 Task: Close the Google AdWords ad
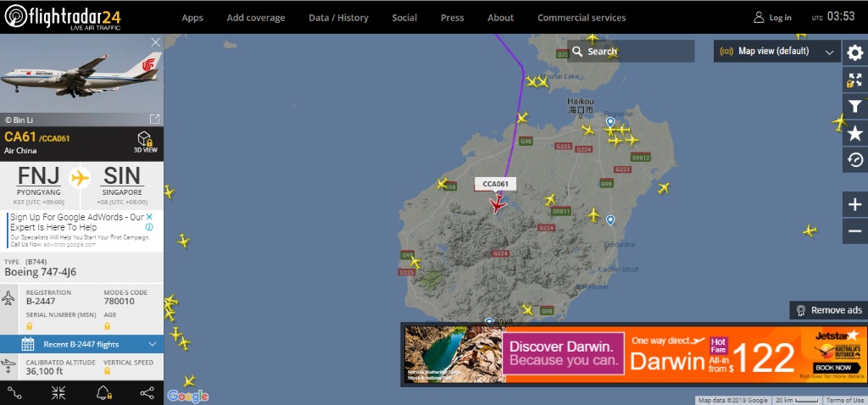149,217
